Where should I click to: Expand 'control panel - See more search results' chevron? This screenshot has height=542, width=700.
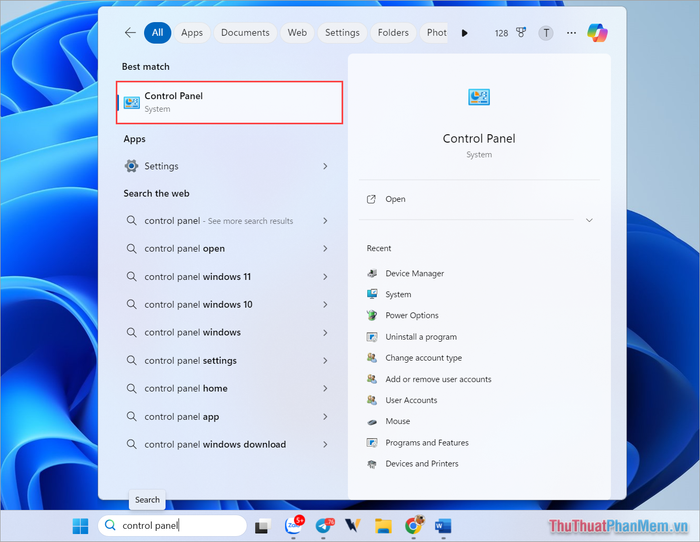tap(325, 221)
